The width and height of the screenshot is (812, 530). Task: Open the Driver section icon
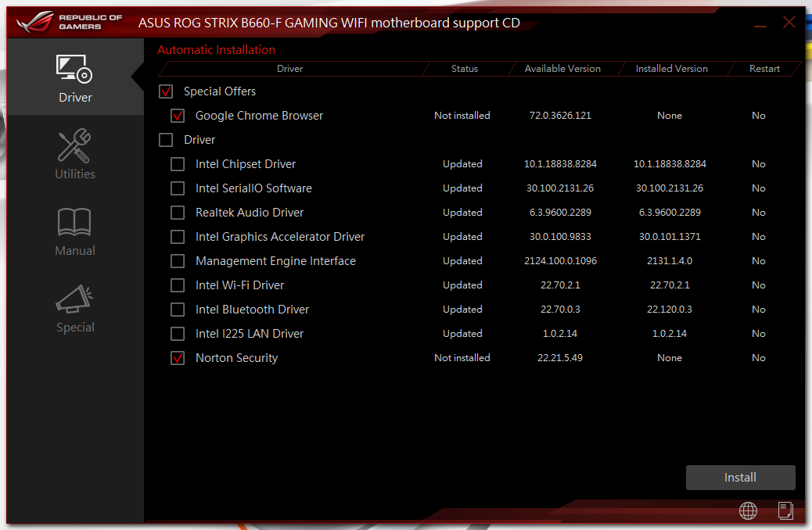pyautogui.click(x=75, y=70)
